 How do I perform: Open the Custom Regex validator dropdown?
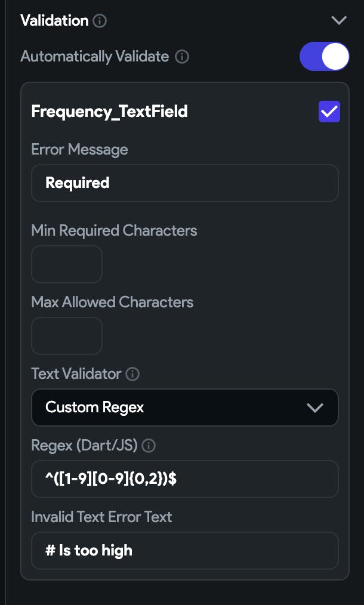tap(185, 408)
